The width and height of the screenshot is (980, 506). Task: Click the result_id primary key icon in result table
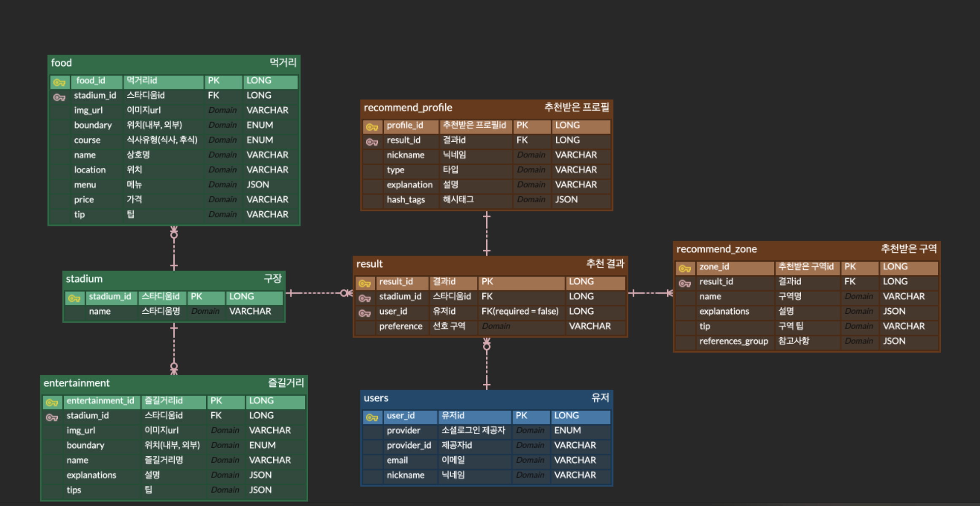tap(364, 283)
